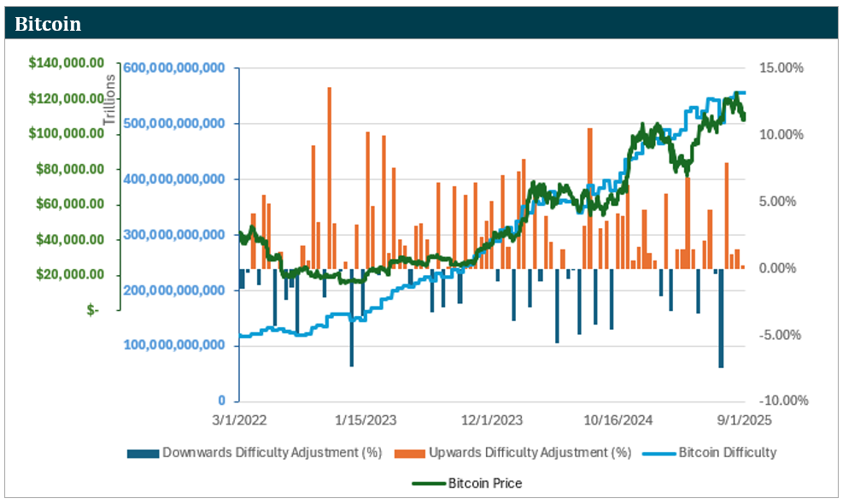The image size is (843, 504).
Task: Select the 12/1/2023 date axis label
Action: (x=493, y=420)
